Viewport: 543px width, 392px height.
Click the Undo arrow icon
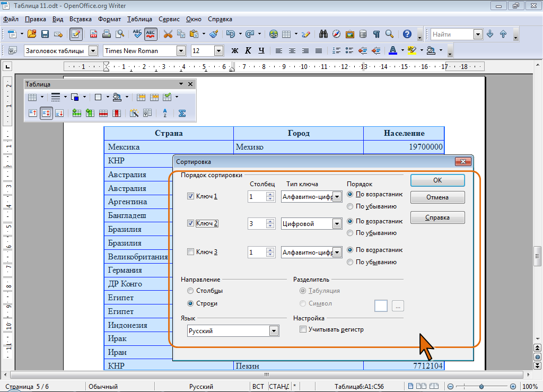tap(230, 34)
